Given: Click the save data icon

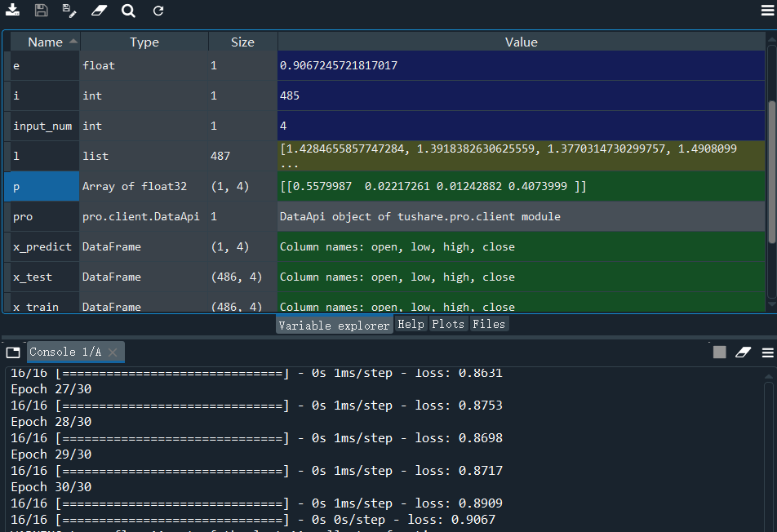Looking at the screenshot, I should pyautogui.click(x=41, y=11).
